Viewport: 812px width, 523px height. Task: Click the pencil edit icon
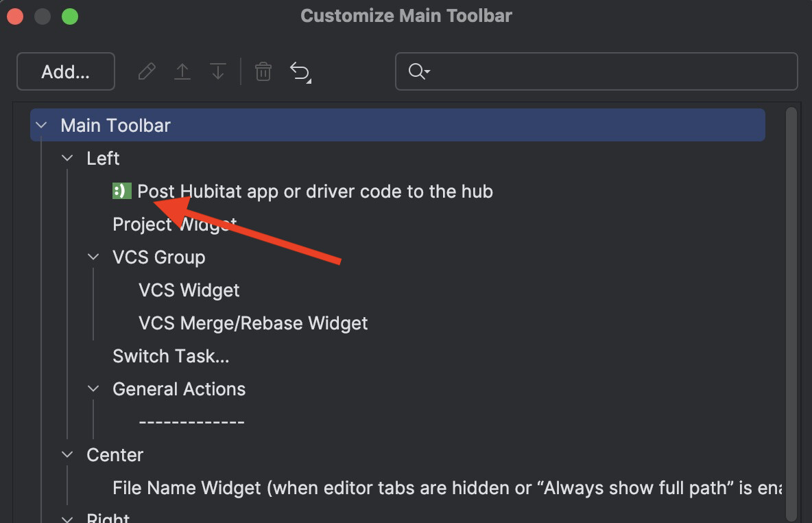147,71
